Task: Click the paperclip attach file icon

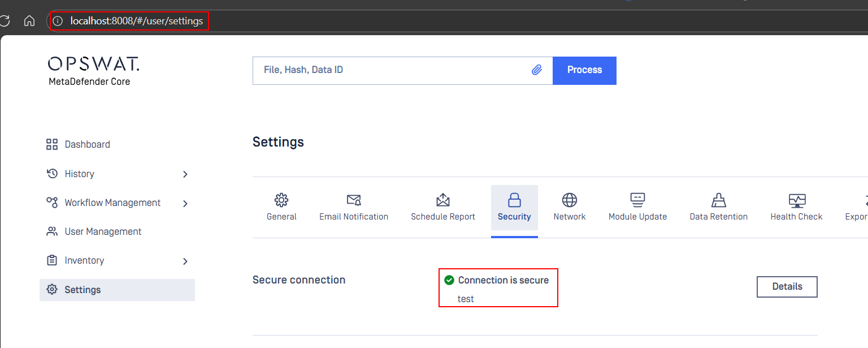Action: coord(537,70)
